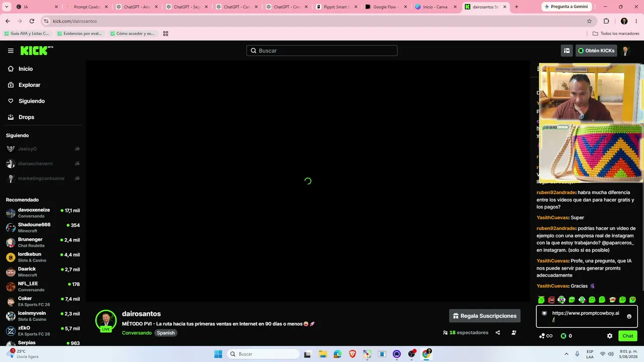Click the Kick search field Buscar
Image resolution: width=644 pixels, height=362 pixels.
[322, 51]
